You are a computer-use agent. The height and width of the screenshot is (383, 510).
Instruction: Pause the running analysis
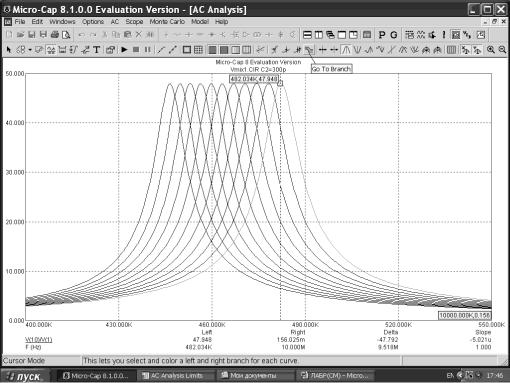click(x=147, y=50)
